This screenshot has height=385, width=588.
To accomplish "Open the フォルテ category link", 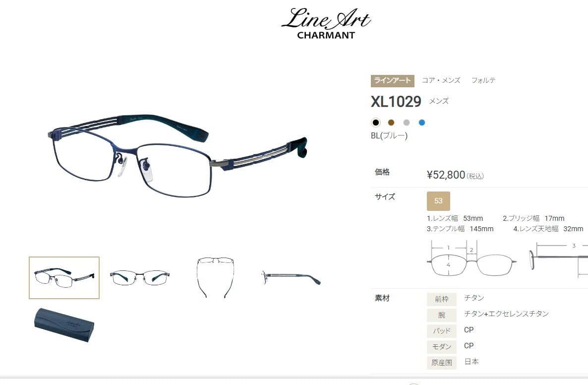I will click(483, 80).
